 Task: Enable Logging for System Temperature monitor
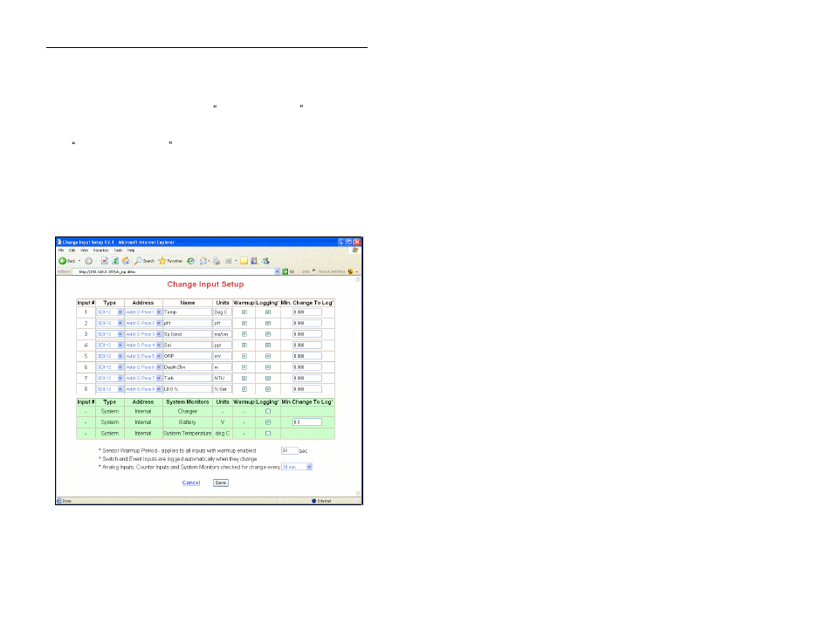268,434
